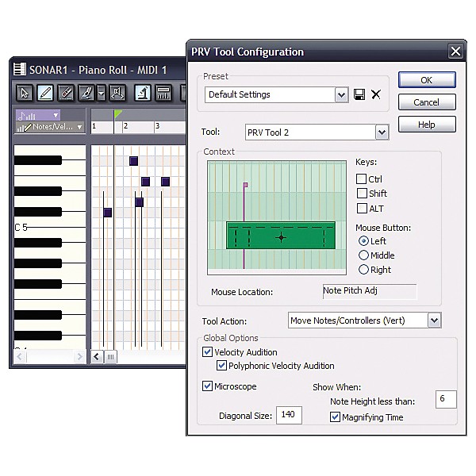
Task: Open the Preset dropdown showing Default Settings
Action: pos(341,95)
